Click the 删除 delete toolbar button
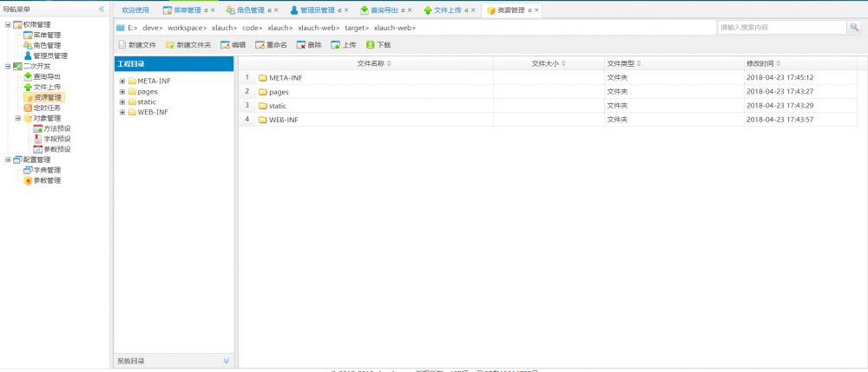Viewport: 868px width, 372px height. pos(309,45)
